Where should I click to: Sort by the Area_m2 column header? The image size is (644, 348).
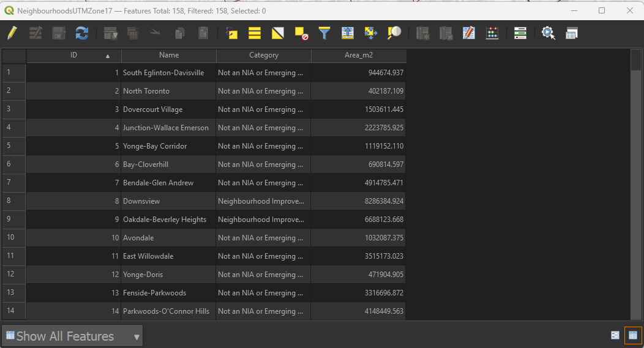click(x=359, y=56)
